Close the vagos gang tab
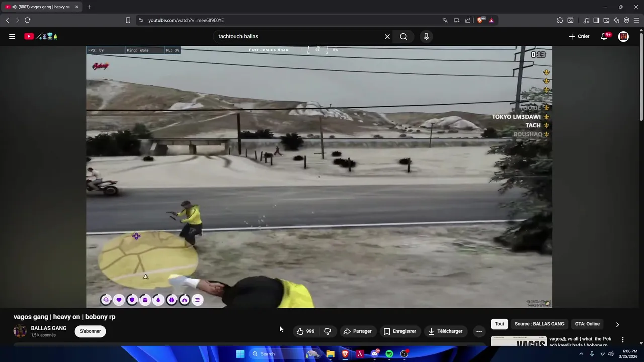Screen dimensions: 644x362 click(76, 7)
